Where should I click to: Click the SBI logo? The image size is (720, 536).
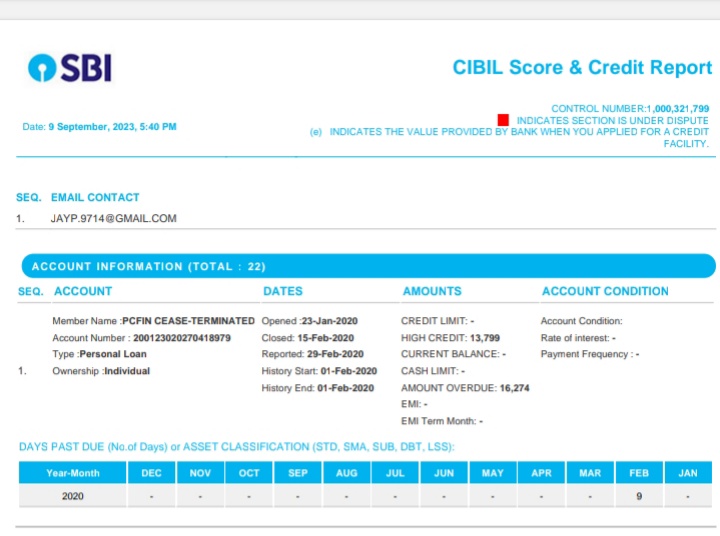click(x=70, y=68)
